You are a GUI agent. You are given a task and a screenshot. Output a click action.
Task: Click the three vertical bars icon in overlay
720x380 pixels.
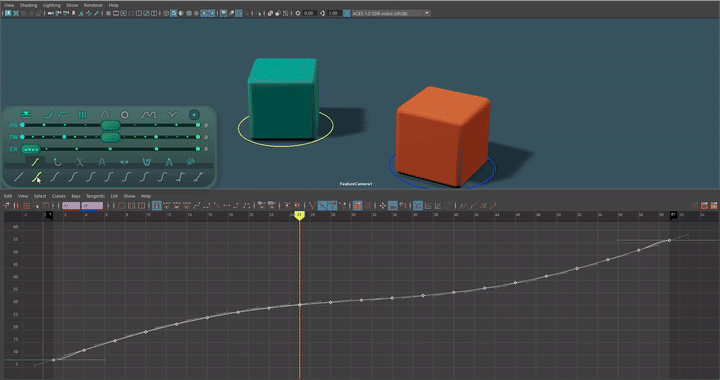click(x=82, y=115)
